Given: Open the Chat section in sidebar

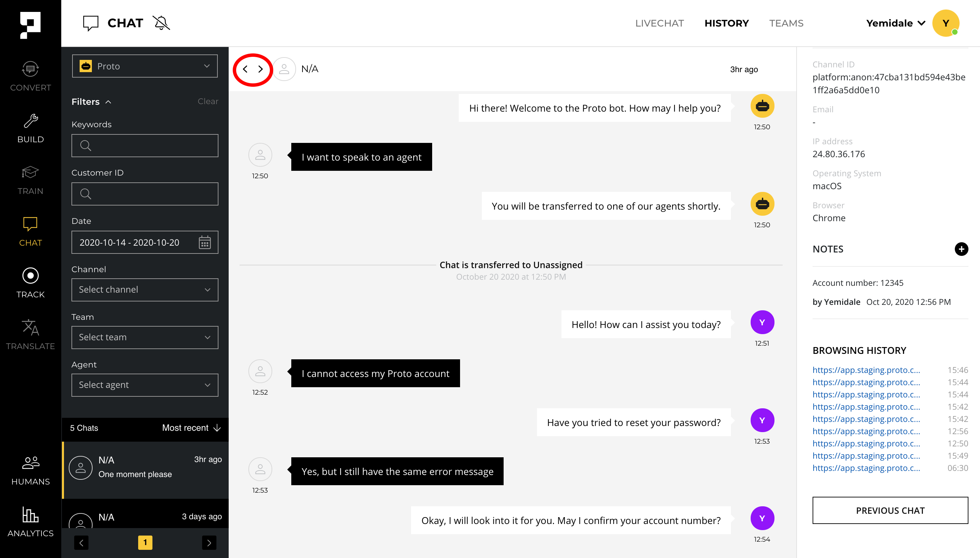Looking at the screenshot, I should (30, 231).
